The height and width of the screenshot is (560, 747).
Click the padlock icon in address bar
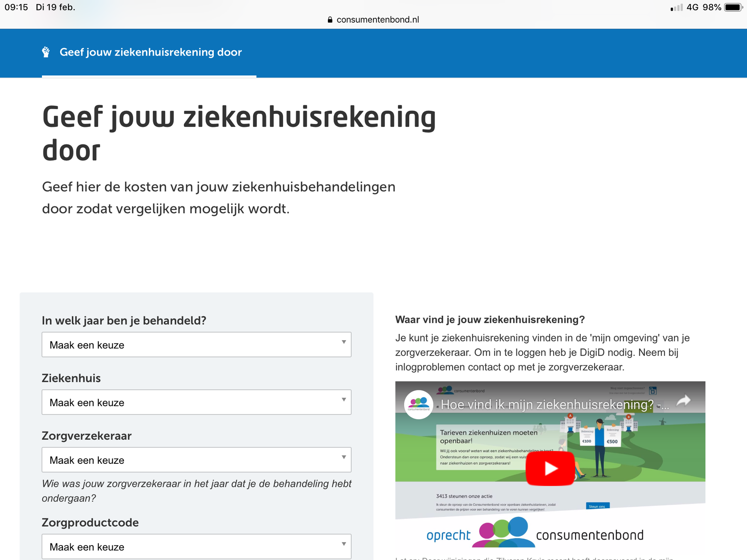330,19
